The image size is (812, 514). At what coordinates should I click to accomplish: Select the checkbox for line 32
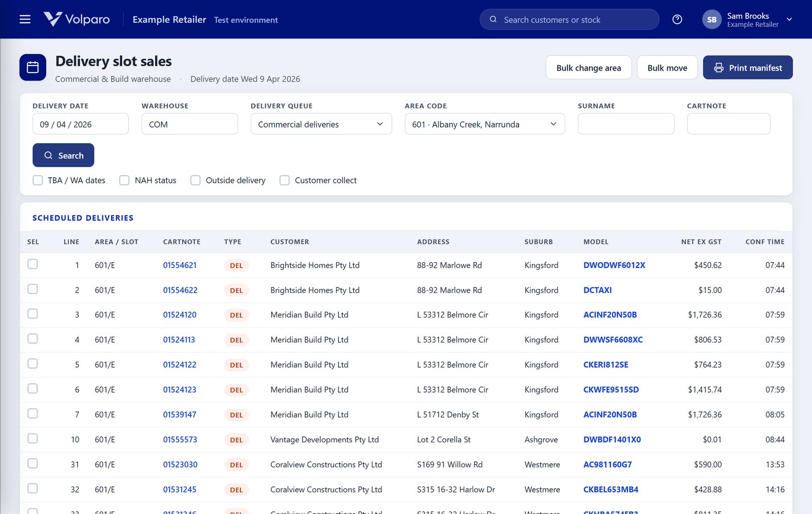point(32,489)
